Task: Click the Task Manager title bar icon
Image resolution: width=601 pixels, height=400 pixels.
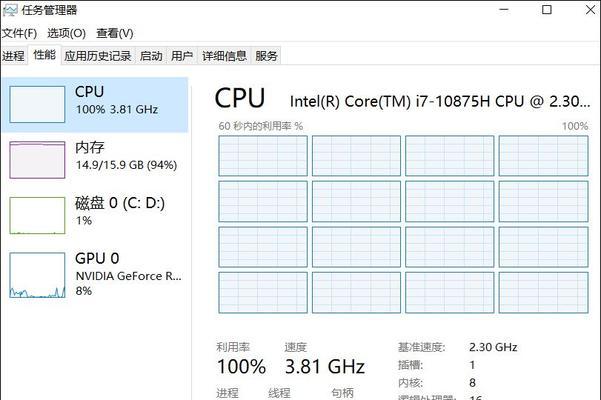Action: pyautogui.click(x=10, y=10)
